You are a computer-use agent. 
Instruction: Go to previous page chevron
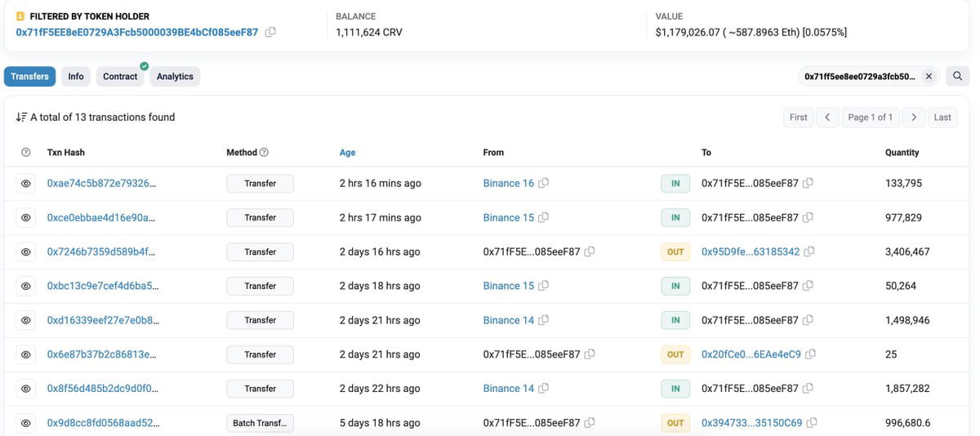[827, 118]
